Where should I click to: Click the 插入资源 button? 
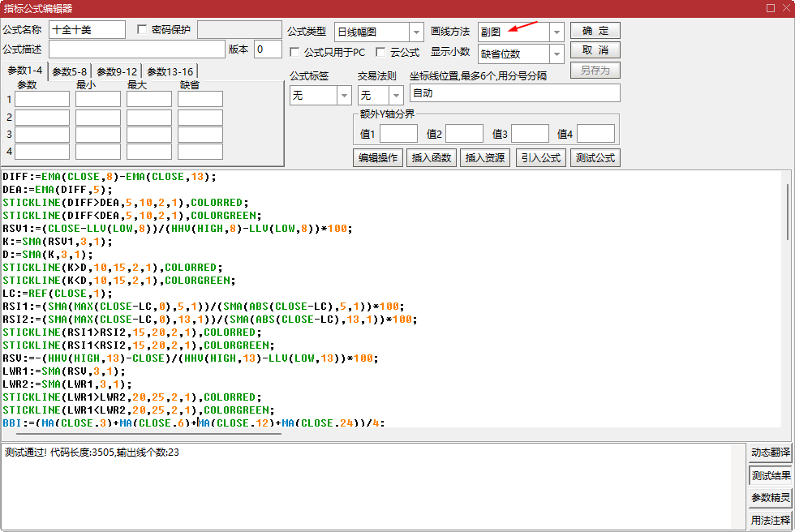pos(485,158)
